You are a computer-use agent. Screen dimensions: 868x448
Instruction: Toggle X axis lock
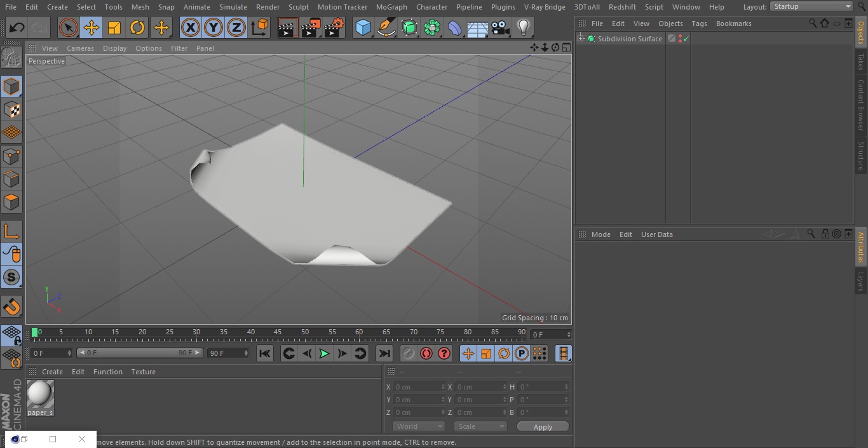pyautogui.click(x=190, y=27)
